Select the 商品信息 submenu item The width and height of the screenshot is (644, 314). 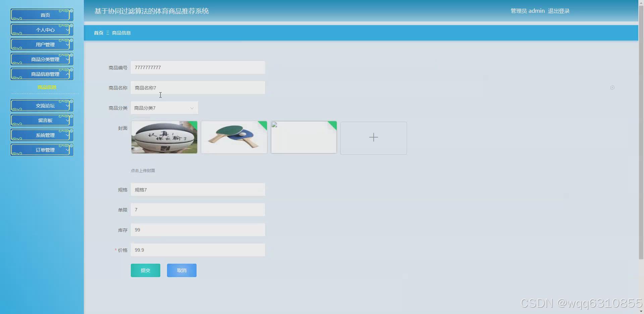coord(47,87)
